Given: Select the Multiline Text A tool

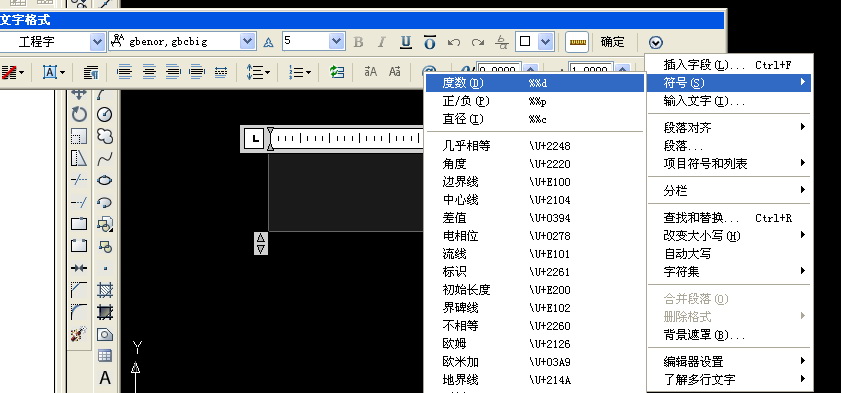Looking at the screenshot, I should 105,377.
